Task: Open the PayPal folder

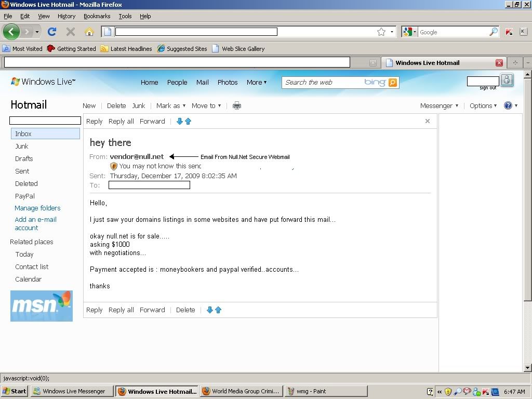Action: [x=25, y=196]
